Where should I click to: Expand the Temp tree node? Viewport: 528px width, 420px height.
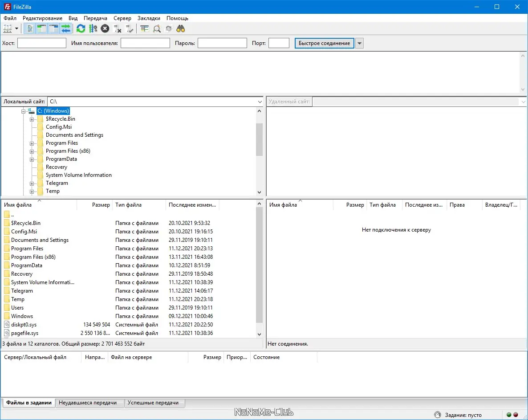(32, 192)
